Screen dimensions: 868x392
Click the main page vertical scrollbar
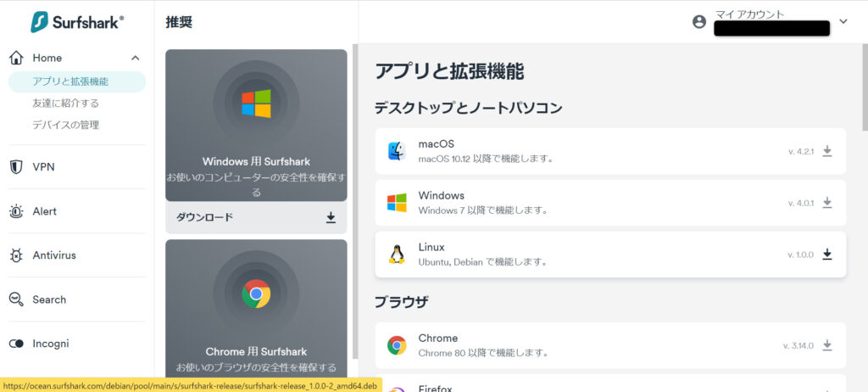click(865, 87)
